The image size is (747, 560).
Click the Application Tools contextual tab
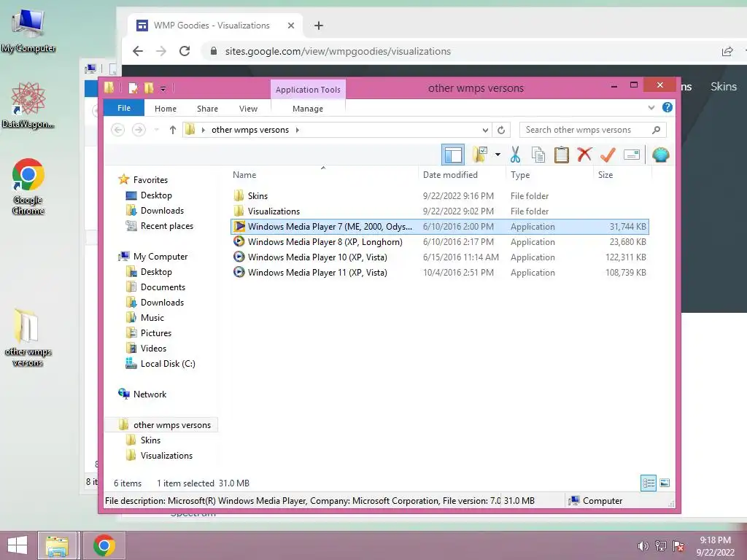click(308, 90)
